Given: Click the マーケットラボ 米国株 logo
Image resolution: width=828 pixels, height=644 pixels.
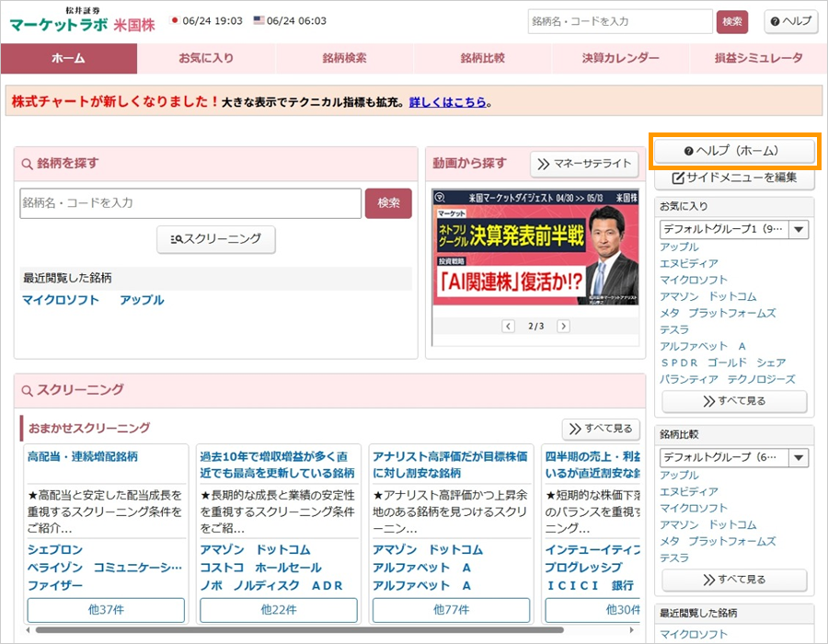Looking at the screenshot, I should pyautogui.click(x=83, y=21).
